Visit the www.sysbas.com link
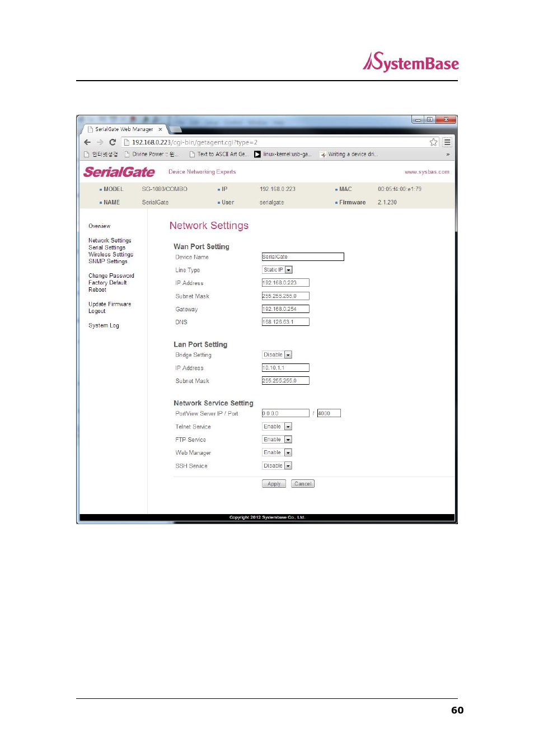The width and height of the screenshot is (534, 756). click(427, 172)
